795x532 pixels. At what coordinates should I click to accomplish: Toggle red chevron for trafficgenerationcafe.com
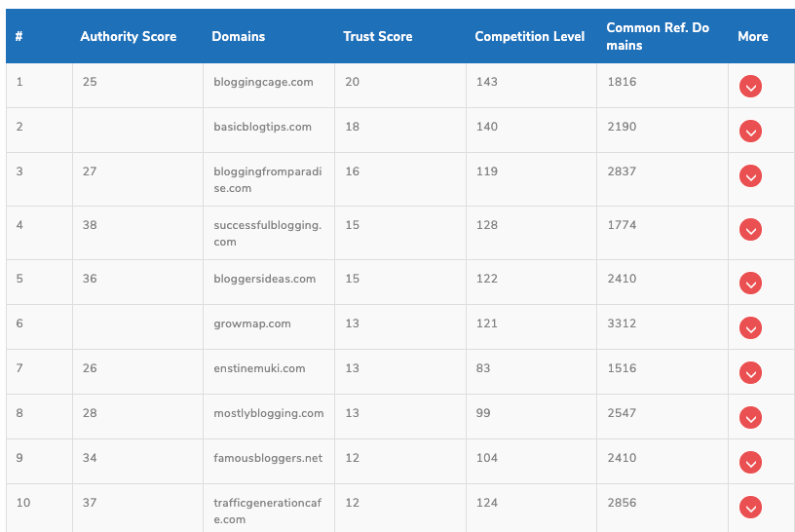[x=749, y=508]
